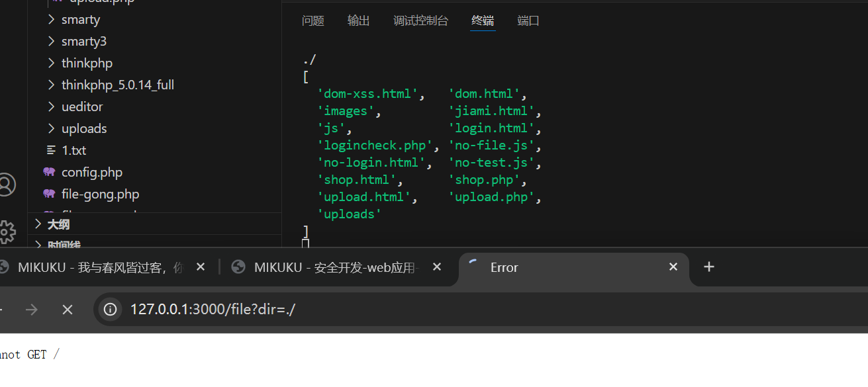Image resolution: width=868 pixels, height=387 pixels.
Task: Click the file-gong.php elephant icon
Action: [x=49, y=194]
